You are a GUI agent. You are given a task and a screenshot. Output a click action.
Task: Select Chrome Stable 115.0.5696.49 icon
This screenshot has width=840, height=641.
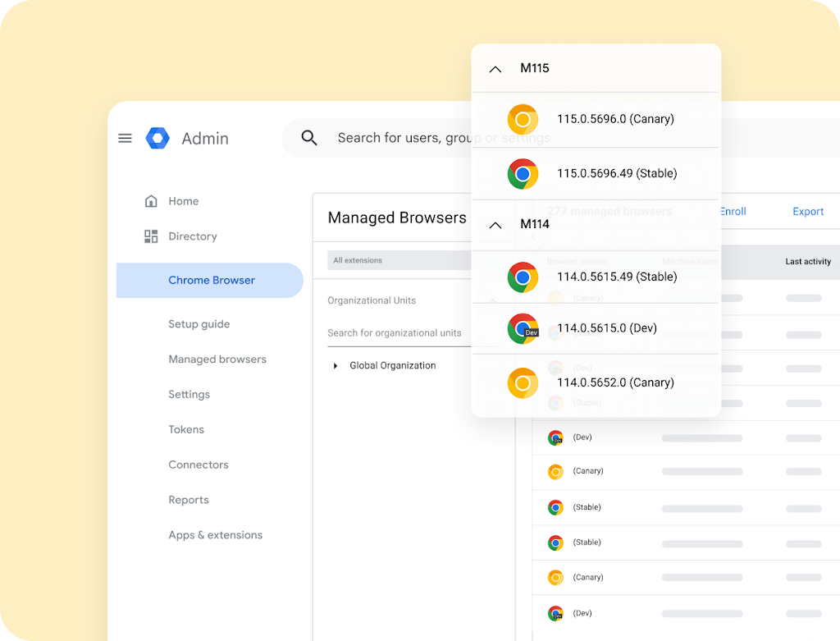[523, 174]
